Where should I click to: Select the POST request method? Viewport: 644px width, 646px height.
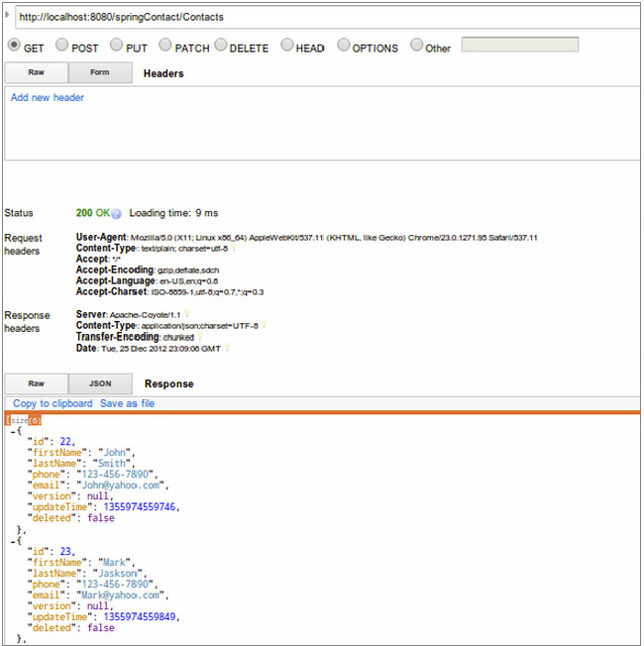[x=61, y=46]
